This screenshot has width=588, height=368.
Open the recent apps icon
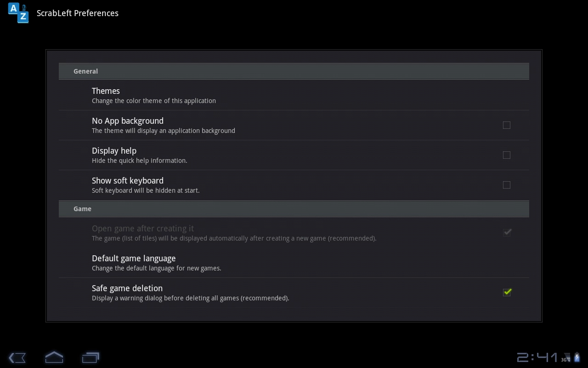pyautogui.click(x=90, y=357)
